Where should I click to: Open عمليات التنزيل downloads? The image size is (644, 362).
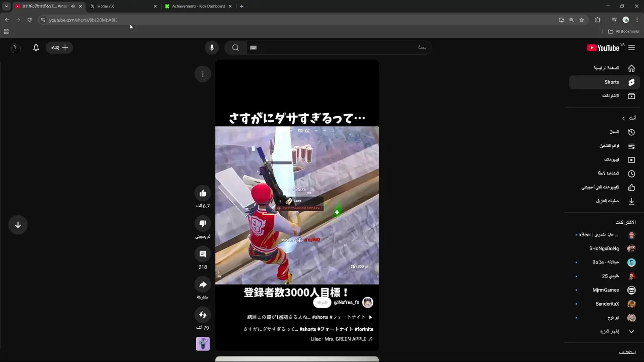pyautogui.click(x=604, y=201)
